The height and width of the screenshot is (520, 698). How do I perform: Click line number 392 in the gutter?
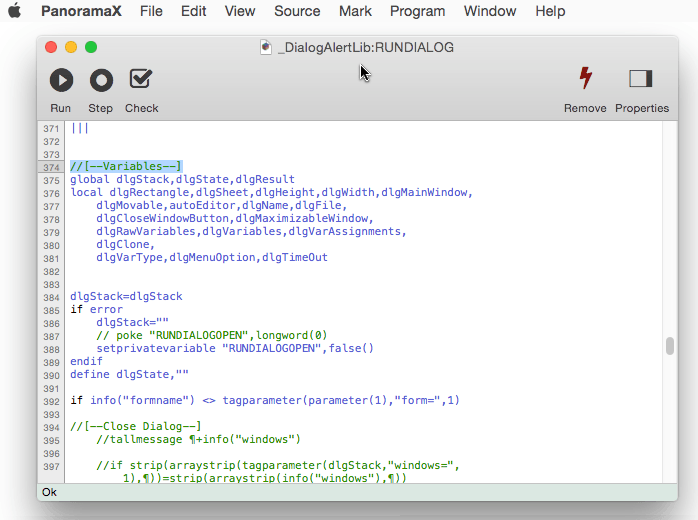click(50, 401)
